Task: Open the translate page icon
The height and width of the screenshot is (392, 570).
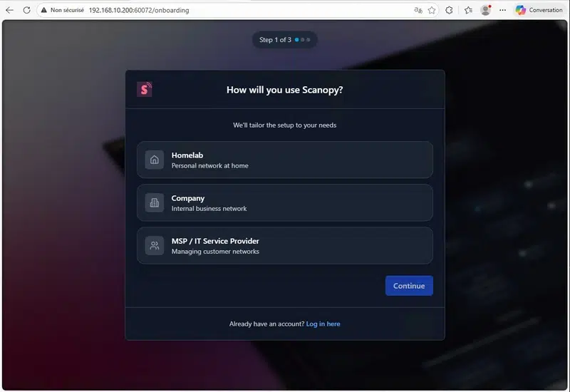Action: click(418, 10)
